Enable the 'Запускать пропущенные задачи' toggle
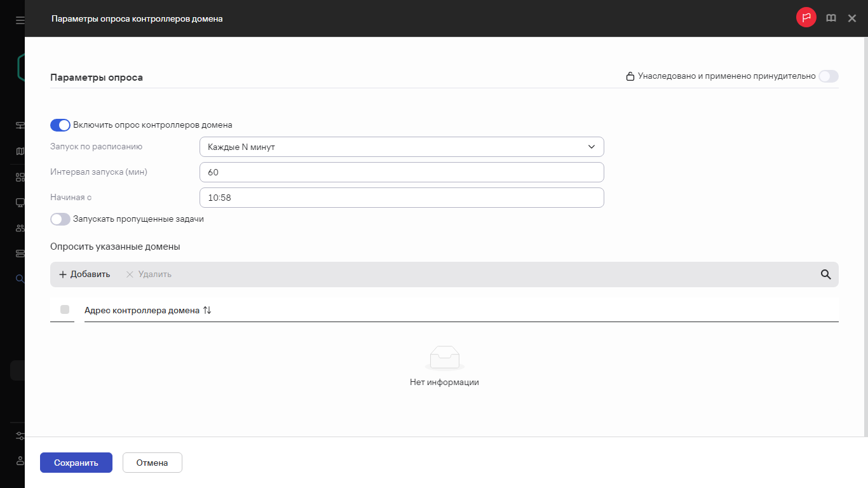 [x=60, y=219]
